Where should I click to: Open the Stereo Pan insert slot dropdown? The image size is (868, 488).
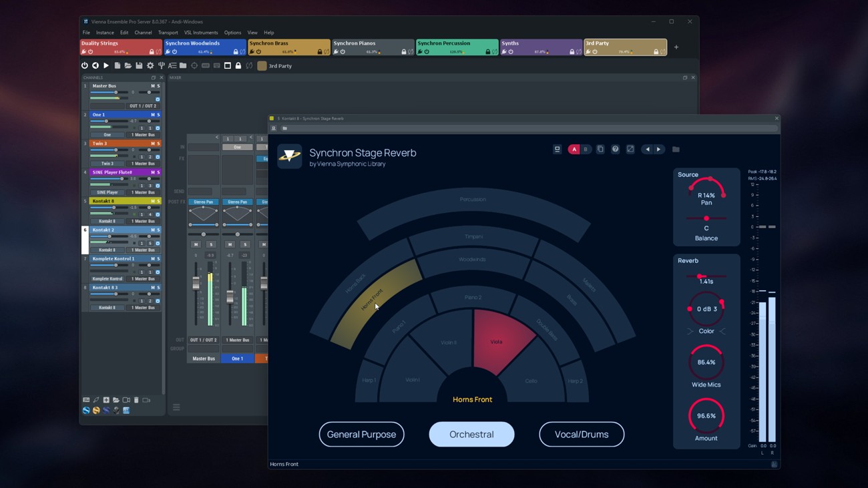click(204, 201)
